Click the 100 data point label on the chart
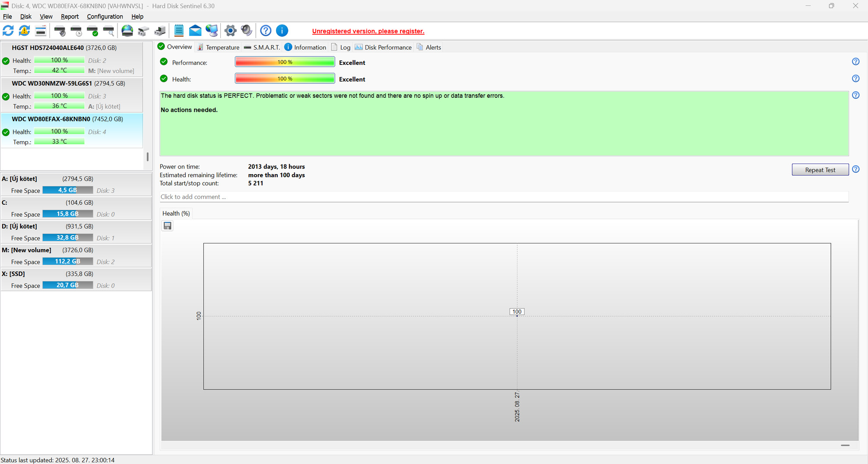The width and height of the screenshot is (868, 464). [x=517, y=312]
